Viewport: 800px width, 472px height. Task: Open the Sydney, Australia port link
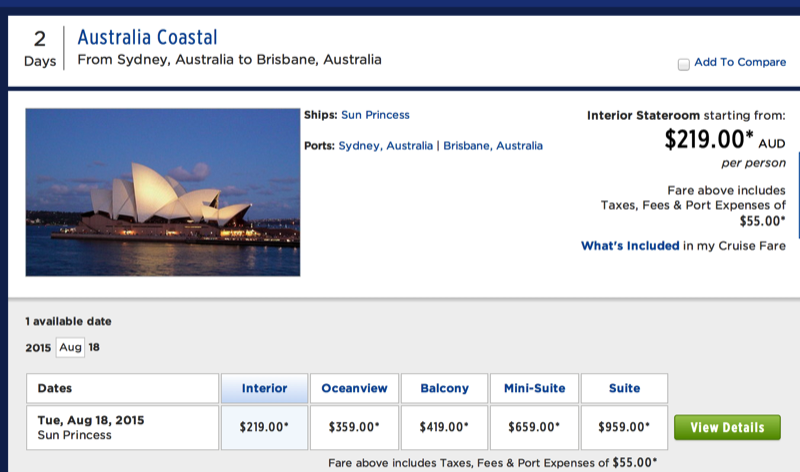tap(385, 146)
